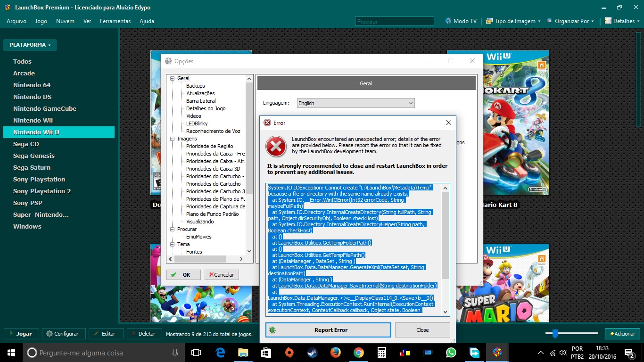Image resolution: width=644 pixels, height=362 pixels.
Task: Click the gear icon in Opções title bar
Action: click(168, 61)
